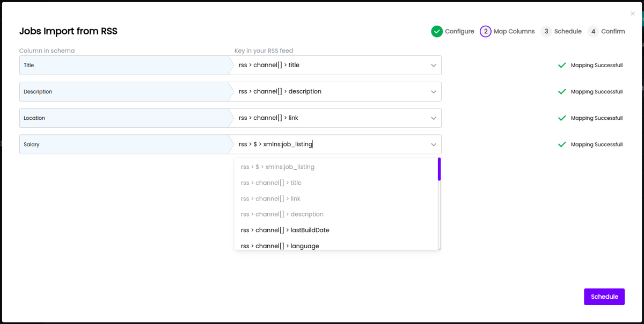The image size is (644, 324).
Task: Click the Schedule step 3 circle
Action: (546, 31)
